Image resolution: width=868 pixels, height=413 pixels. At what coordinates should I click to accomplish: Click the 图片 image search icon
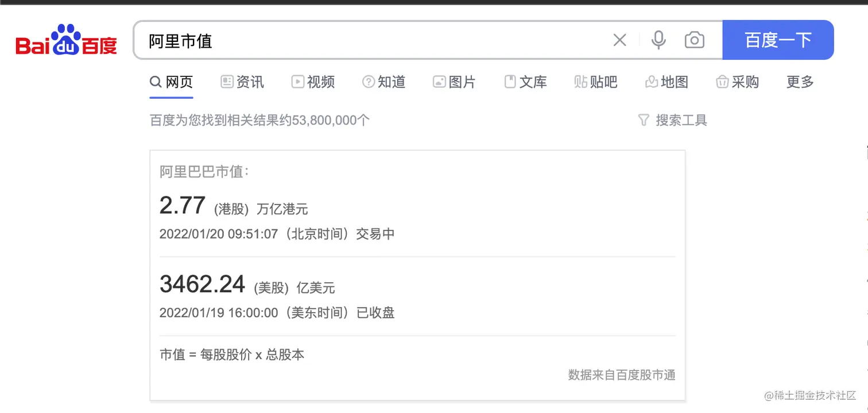[439, 82]
